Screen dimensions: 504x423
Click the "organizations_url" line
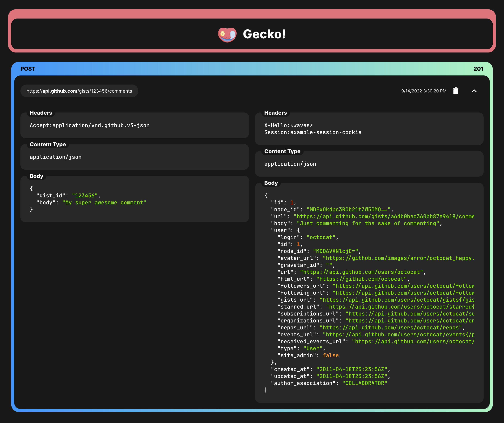376,321
